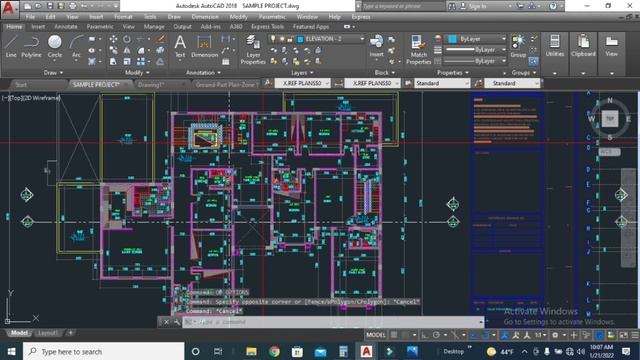Open the Layer Properties manager
The image size is (640, 360).
click(x=253, y=50)
